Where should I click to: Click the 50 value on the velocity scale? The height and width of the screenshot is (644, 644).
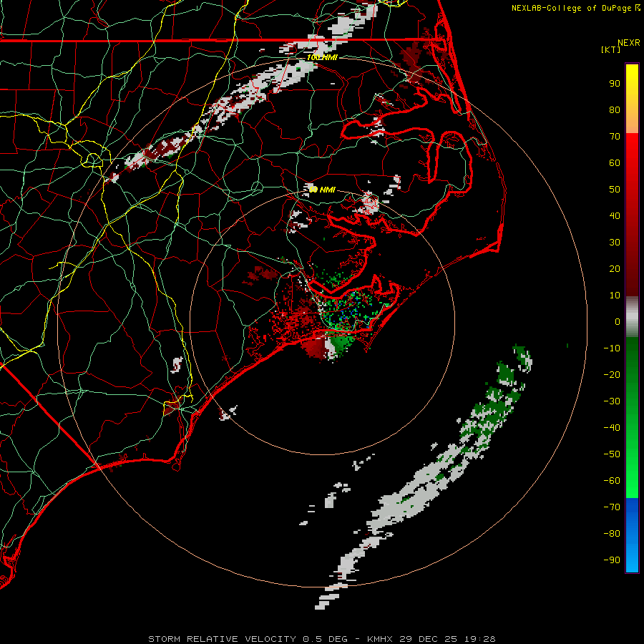coord(615,190)
